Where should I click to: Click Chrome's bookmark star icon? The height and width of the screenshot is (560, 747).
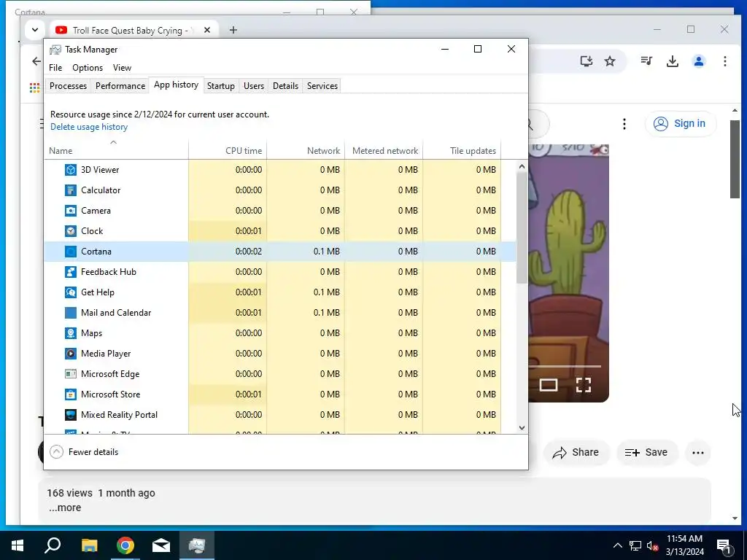610,61
